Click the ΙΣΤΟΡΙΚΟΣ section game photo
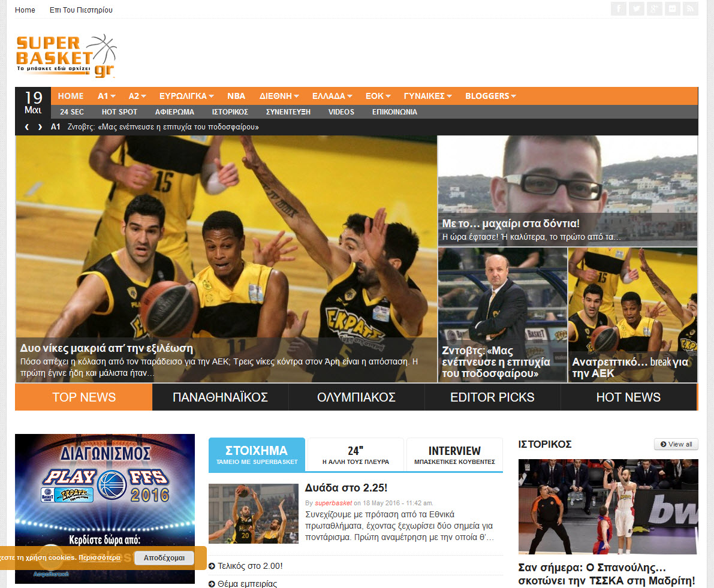 [608, 506]
